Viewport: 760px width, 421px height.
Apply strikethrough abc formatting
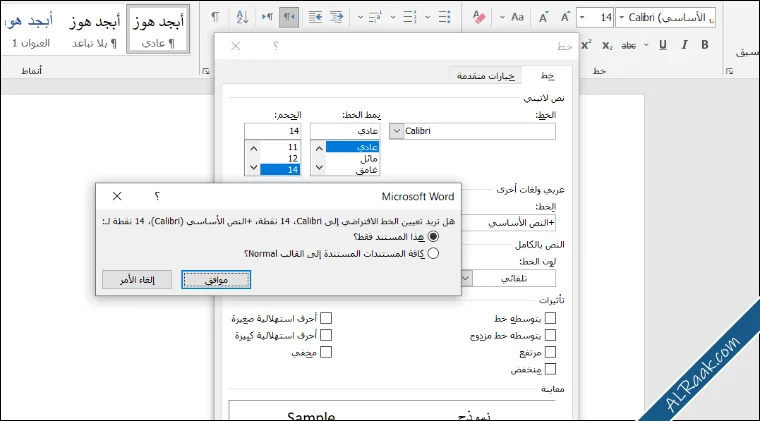click(629, 46)
